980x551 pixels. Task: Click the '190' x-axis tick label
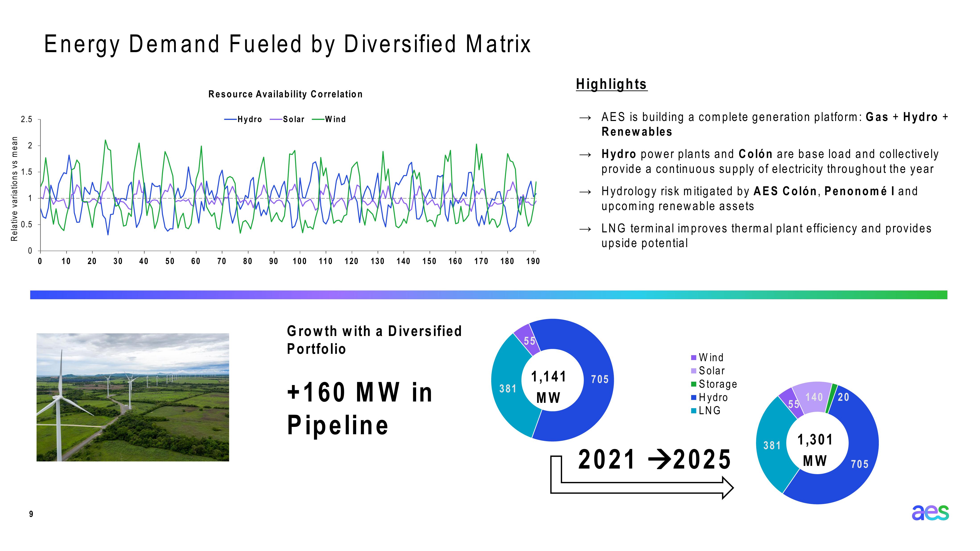(533, 261)
